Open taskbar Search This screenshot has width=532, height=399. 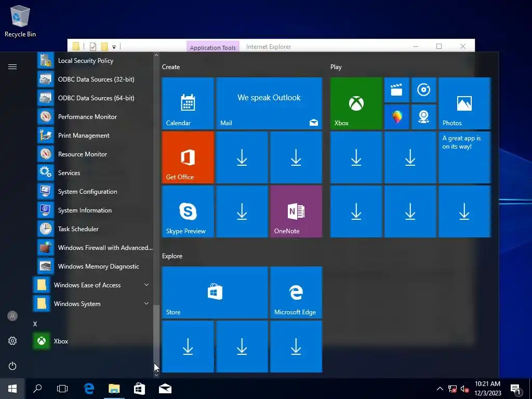tap(37, 389)
